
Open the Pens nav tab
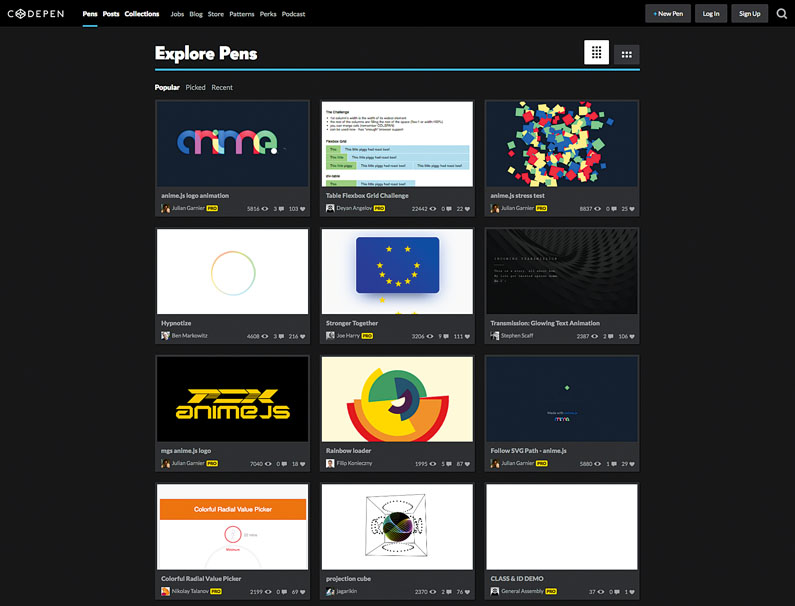(90, 14)
